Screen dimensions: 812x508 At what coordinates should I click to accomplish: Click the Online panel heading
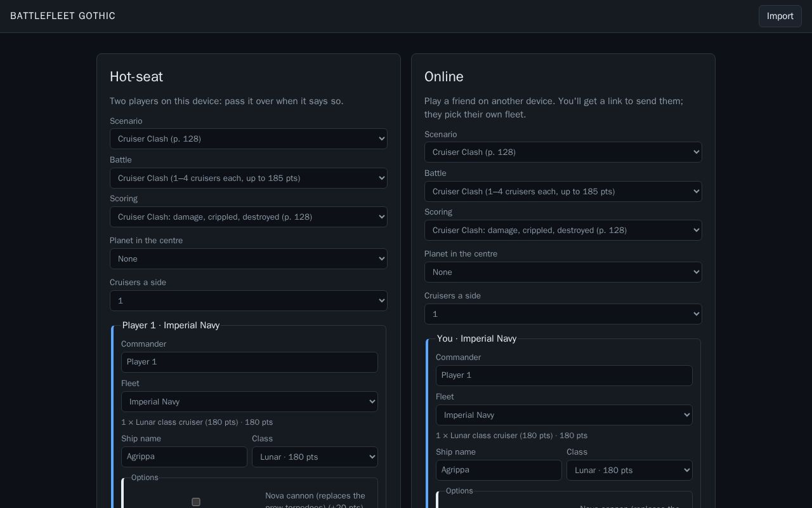click(x=444, y=77)
